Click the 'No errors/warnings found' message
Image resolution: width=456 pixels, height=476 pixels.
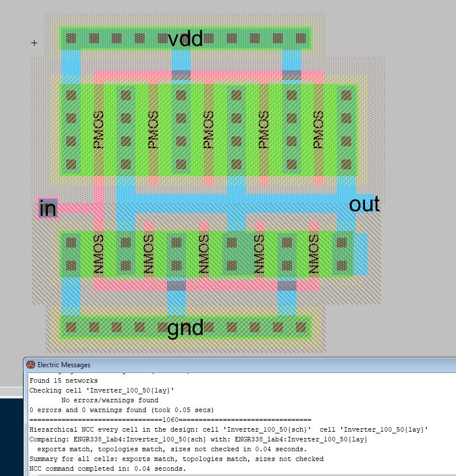click(x=109, y=400)
